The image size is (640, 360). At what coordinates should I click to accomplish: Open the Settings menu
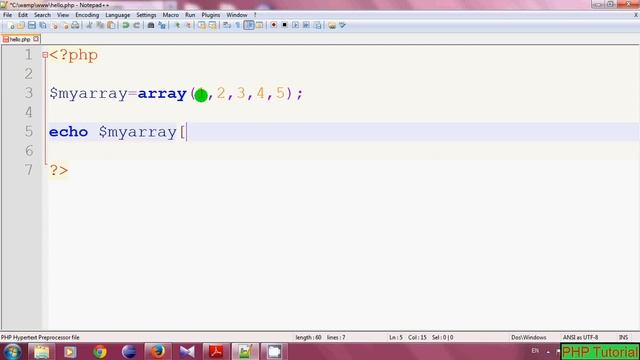tap(146, 15)
